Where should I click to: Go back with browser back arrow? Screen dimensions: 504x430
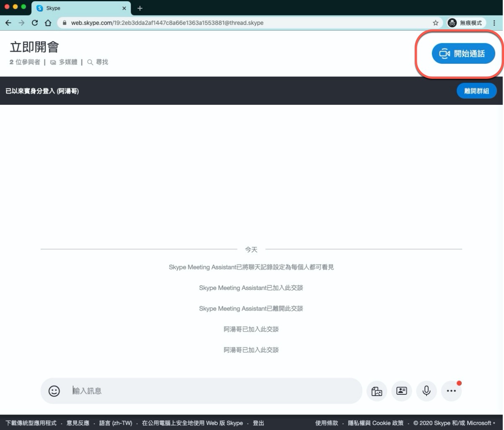(x=8, y=23)
